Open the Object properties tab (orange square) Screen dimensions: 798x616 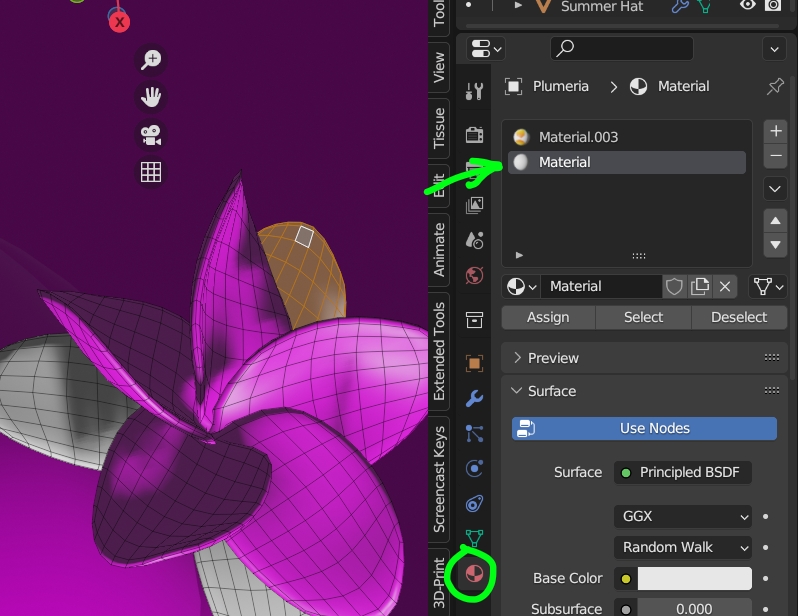pos(474,363)
